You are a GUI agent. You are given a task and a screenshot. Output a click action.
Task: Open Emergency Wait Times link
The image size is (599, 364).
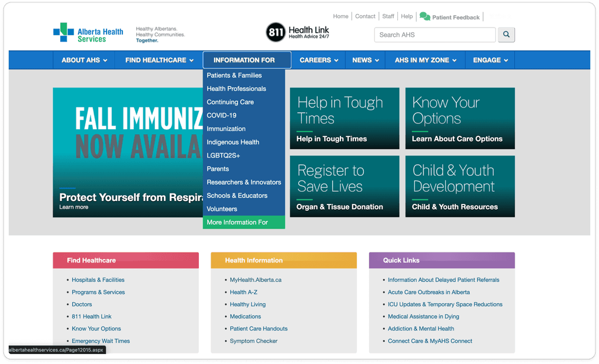click(x=101, y=341)
